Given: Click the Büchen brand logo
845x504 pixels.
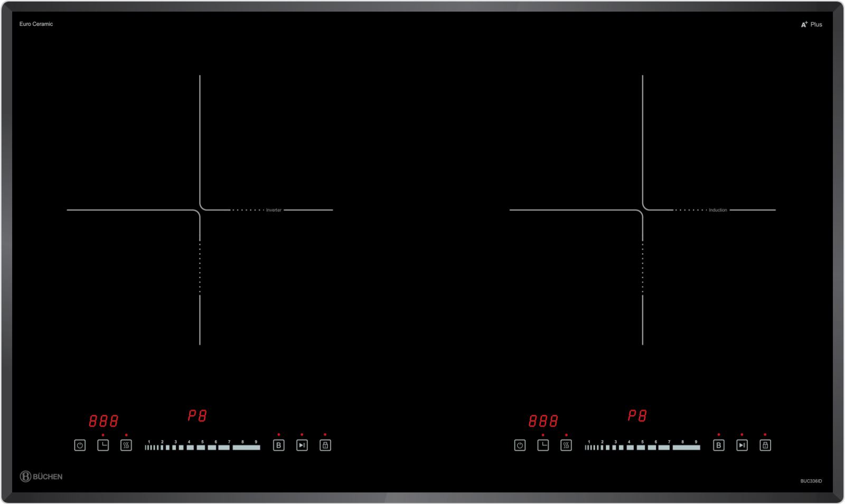Looking at the screenshot, I should tap(41, 477).
